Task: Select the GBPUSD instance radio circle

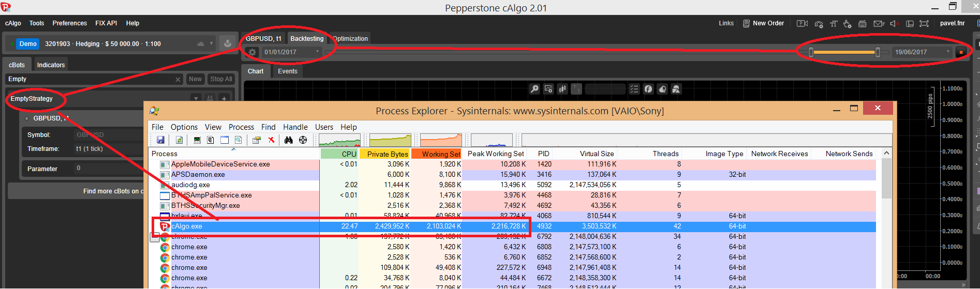Action: click(x=27, y=118)
